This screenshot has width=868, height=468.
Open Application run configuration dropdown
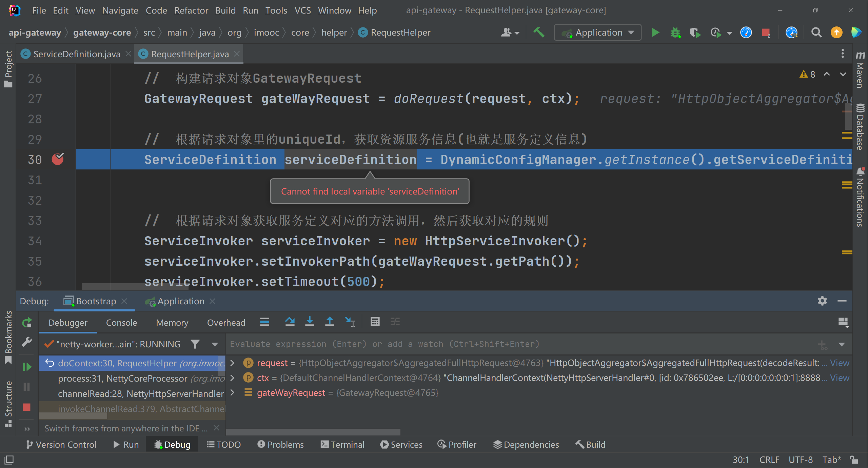(597, 33)
